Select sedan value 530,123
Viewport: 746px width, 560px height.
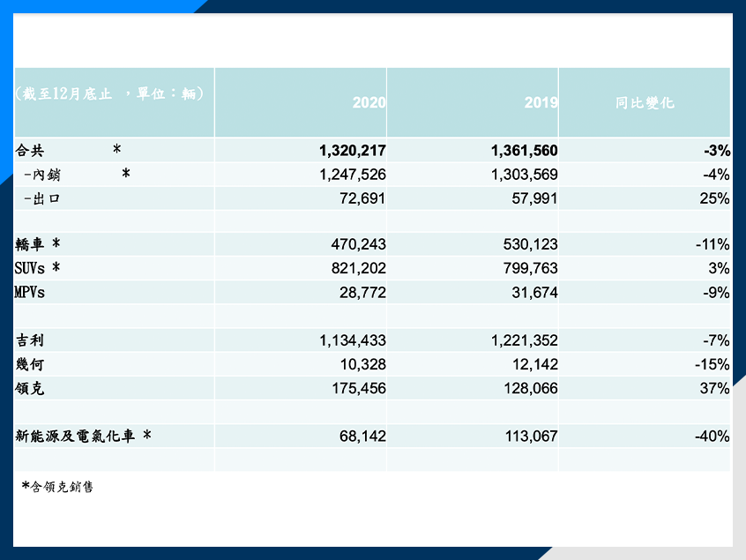coord(531,244)
